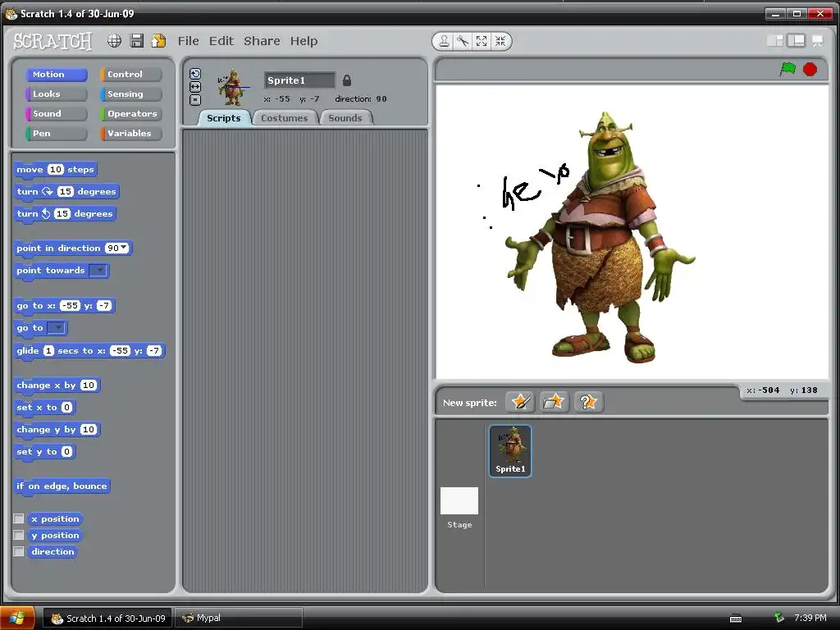Screen dimensions: 840x630
Task: Click the globe language icon
Action: [114, 41]
